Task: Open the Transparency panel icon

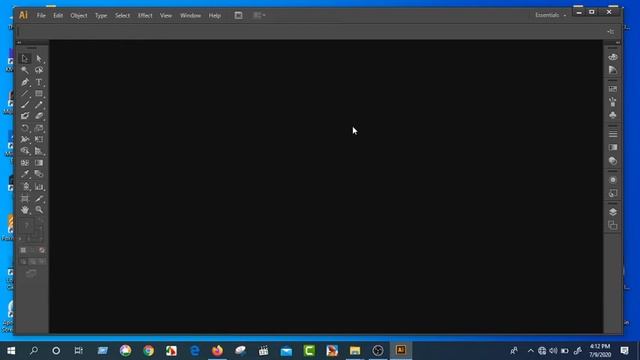Action: (613, 161)
